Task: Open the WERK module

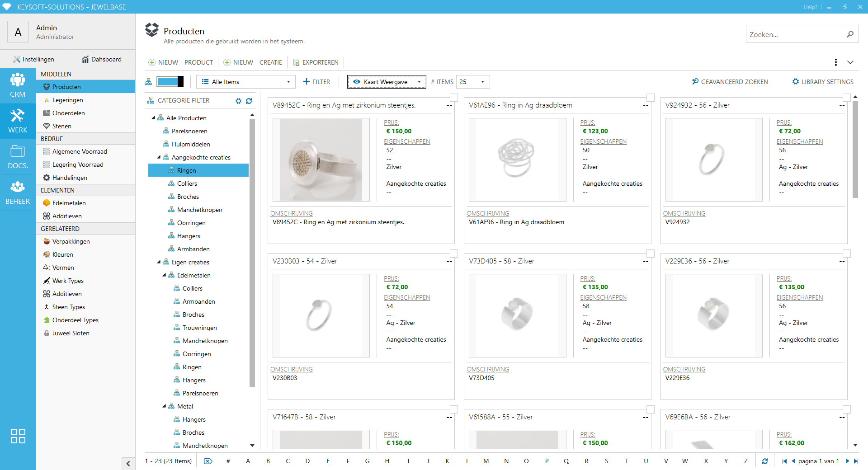Action: tap(18, 121)
